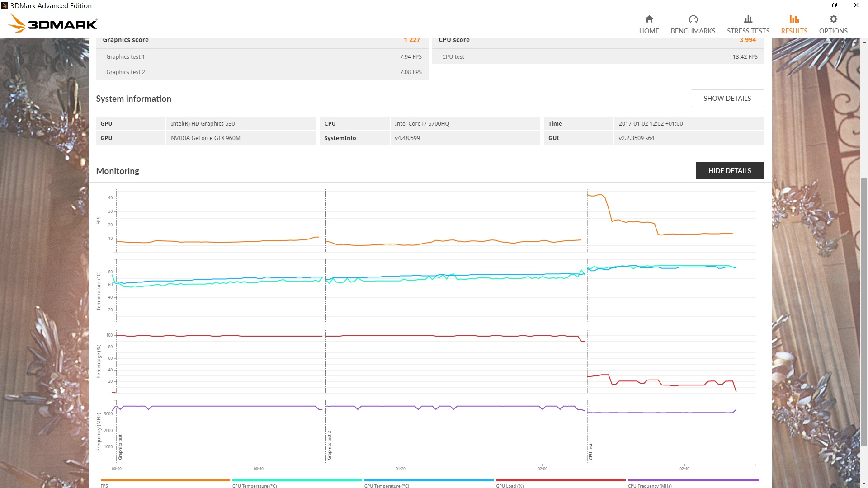This screenshot has height=488, width=868.
Task: Click the 7.08 FPS value
Action: click(410, 72)
